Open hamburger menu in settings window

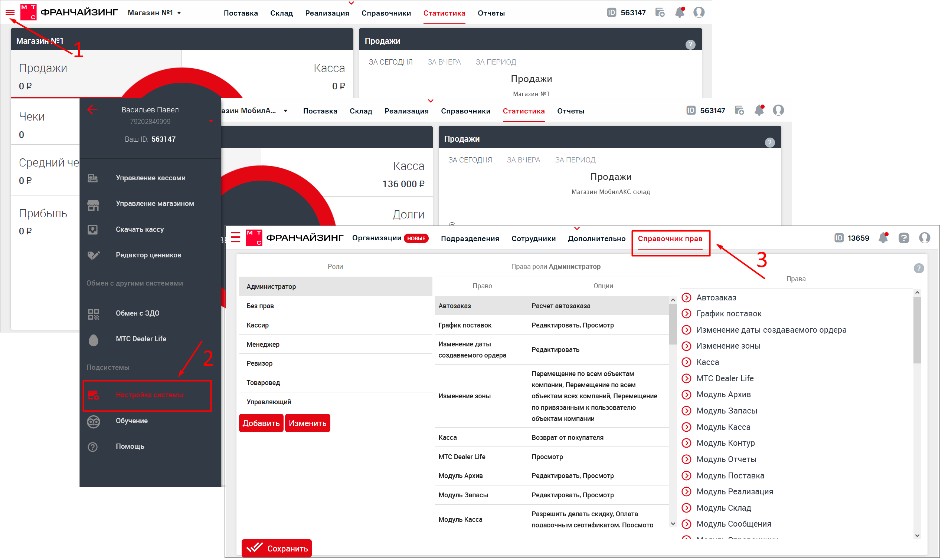[x=236, y=237]
